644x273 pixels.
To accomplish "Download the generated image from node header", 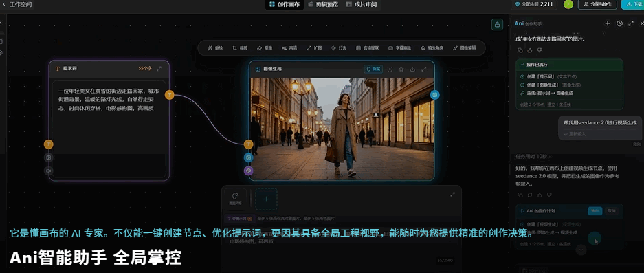I will 412,69.
